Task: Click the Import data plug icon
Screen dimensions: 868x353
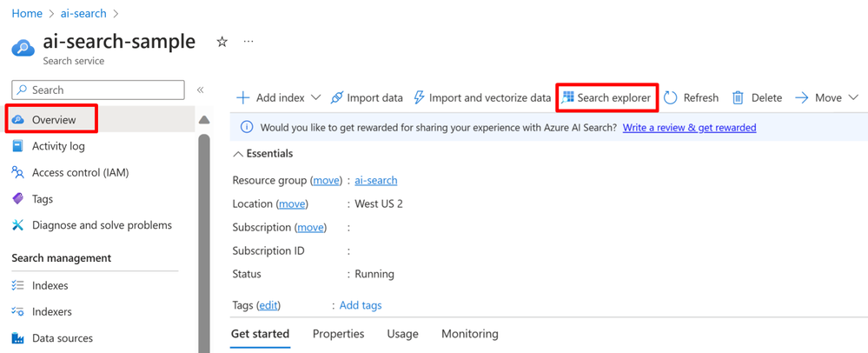Action: [336, 98]
